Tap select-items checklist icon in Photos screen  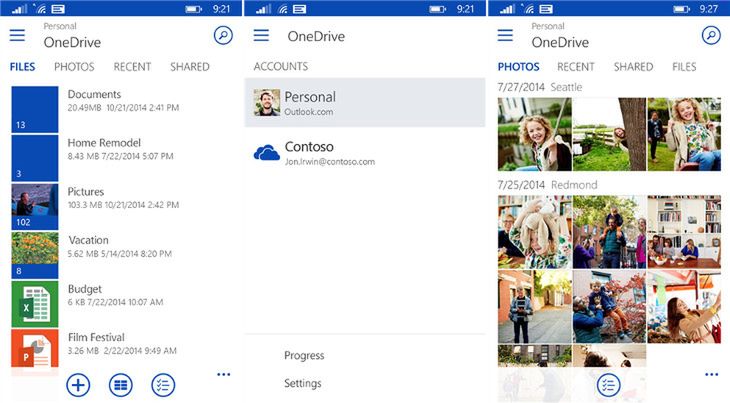click(608, 385)
